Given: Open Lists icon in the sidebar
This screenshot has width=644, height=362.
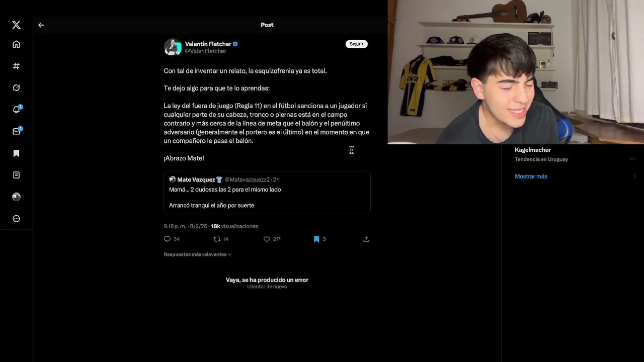Looking at the screenshot, I should click(x=16, y=175).
